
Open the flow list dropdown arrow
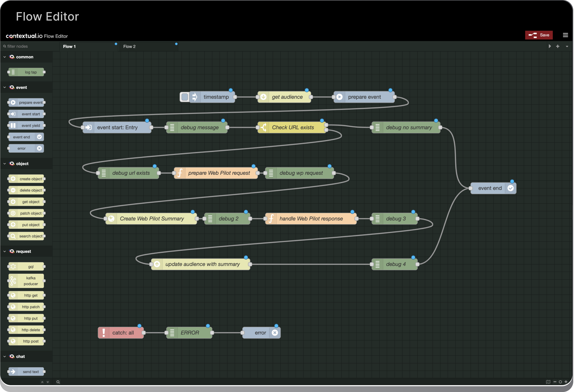[x=567, y=46]
